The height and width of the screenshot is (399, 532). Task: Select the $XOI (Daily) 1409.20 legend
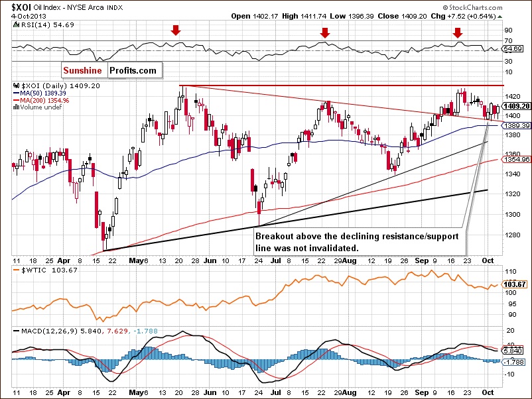click(61, 85)
